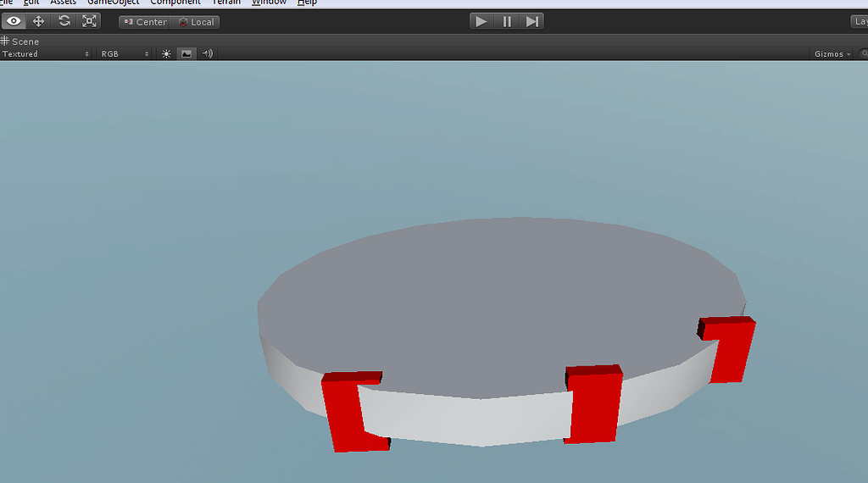Pause the game
The width and height of the screenshot is (868, 483).
[x=507, y=21]
